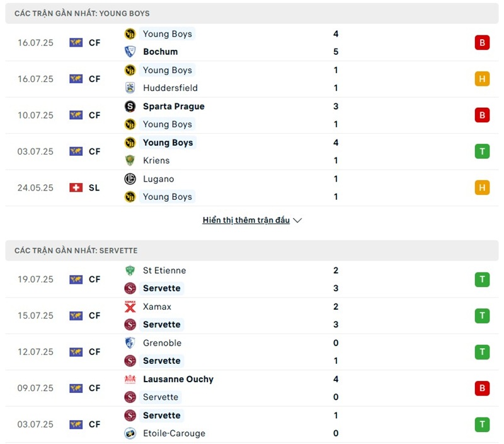
Task: Click the Bochum club crest icon
Action: 130,52
